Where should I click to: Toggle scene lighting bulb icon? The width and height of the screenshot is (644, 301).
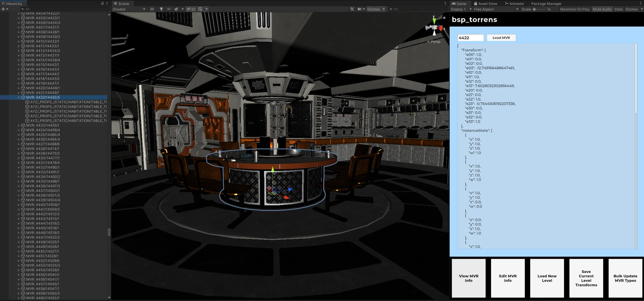coord(161,9)
